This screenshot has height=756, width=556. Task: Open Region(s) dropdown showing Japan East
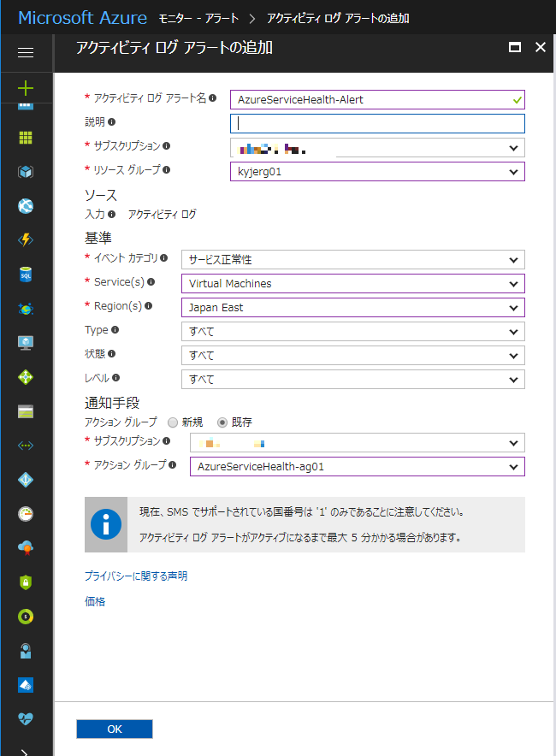353,308
